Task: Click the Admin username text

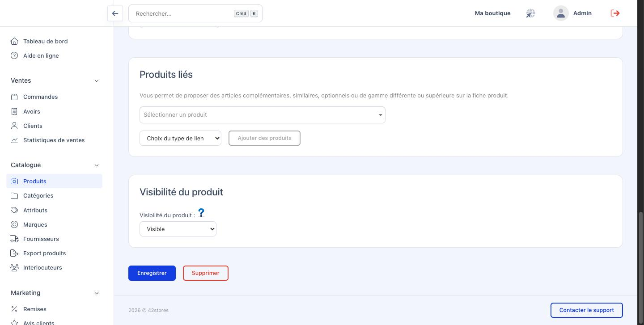Action: (x=582, y=13)
